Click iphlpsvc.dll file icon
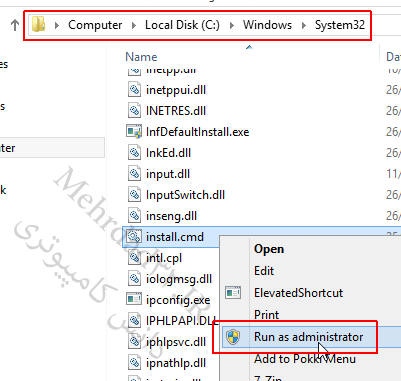Screen dimensions: 401x381 coord(134,342)
